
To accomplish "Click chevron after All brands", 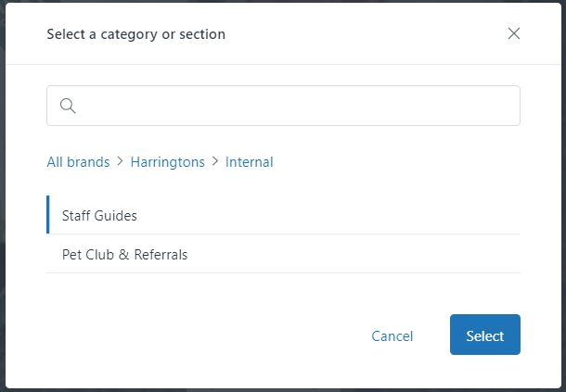I will (x=120, y=162).
